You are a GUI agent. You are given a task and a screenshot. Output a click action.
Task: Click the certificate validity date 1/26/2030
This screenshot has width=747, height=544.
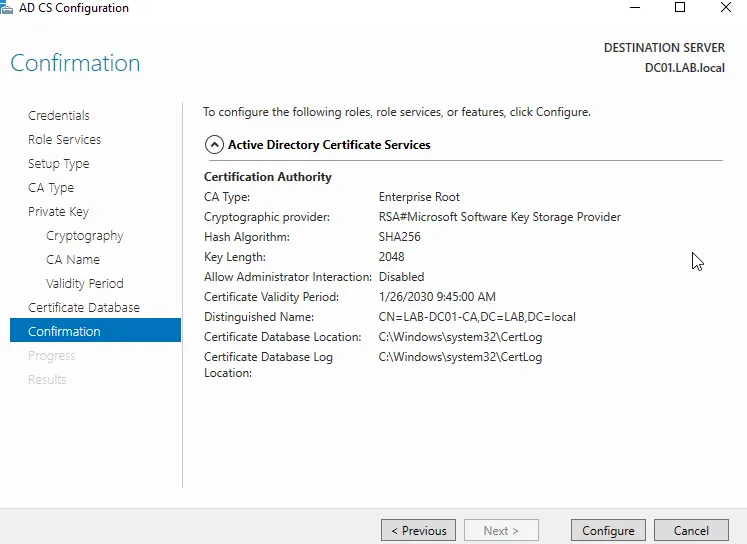[x=437, y=297]
